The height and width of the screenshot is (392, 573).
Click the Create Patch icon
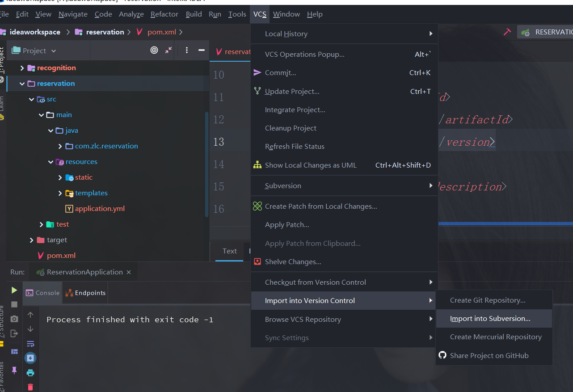tap(257, 206)
